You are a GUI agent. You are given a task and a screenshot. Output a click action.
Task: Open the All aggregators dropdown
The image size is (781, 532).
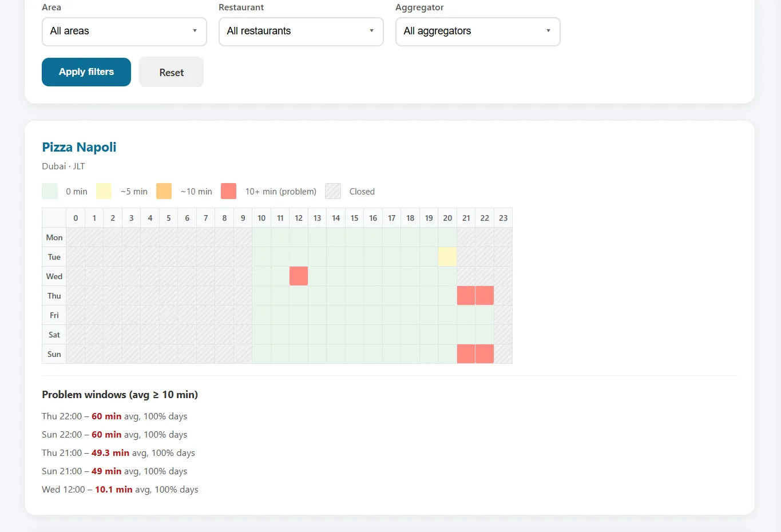point(478,31)
